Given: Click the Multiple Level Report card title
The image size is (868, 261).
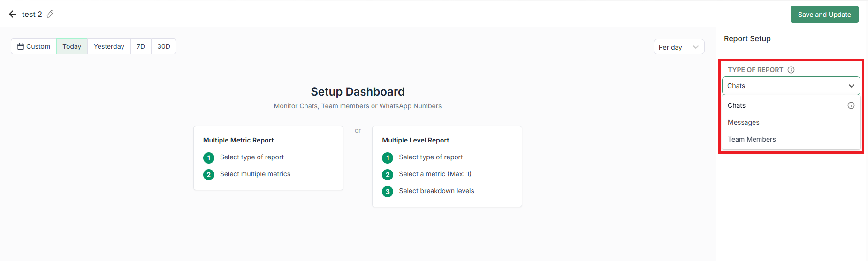Looking at the screenshot, I should pyautogui.click(x=415, y=140).
